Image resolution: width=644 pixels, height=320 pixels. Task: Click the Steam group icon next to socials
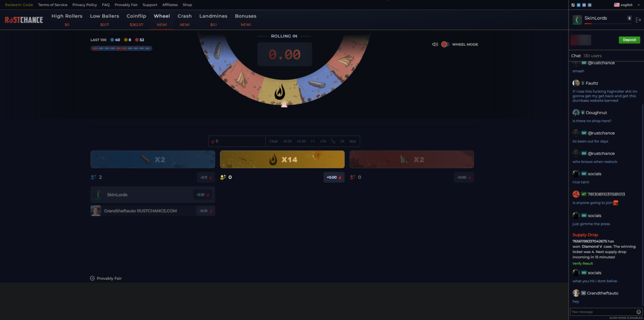573,5
